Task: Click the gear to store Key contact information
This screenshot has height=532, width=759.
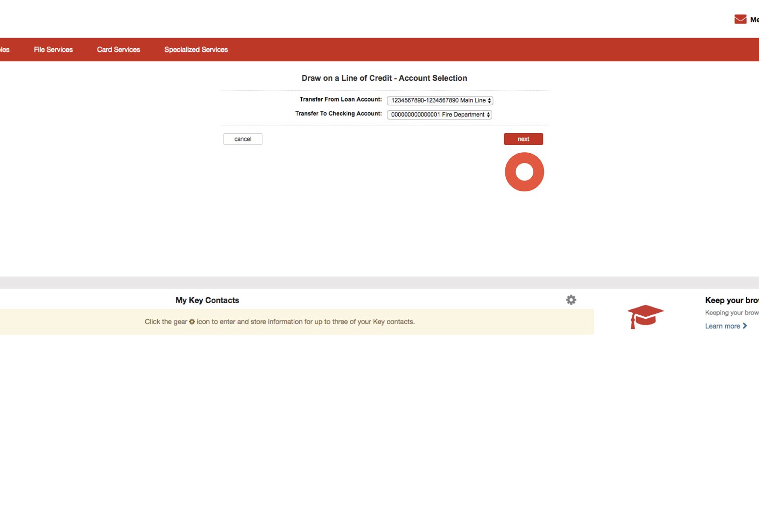Action: pos(571,300)
